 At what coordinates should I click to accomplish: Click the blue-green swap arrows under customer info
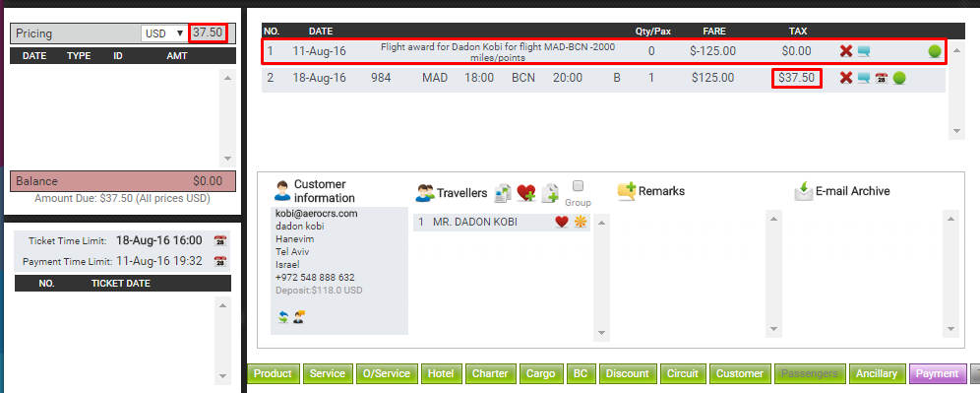pyautogui.click(x=283, y=317)
